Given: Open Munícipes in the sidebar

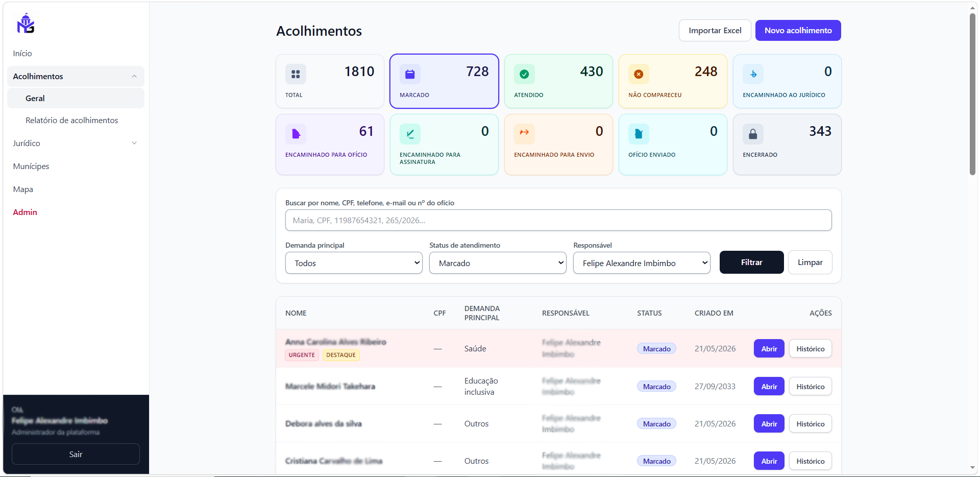Looking at the screenshot, I should click(x=31, y=166).
